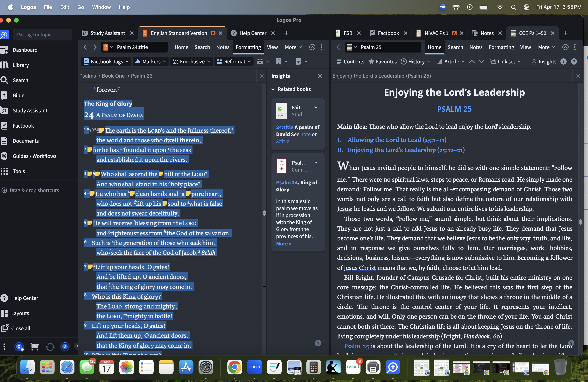Go back in ESV panel history
The width and height of the screenshot is (588, 382).
(86, 47)
